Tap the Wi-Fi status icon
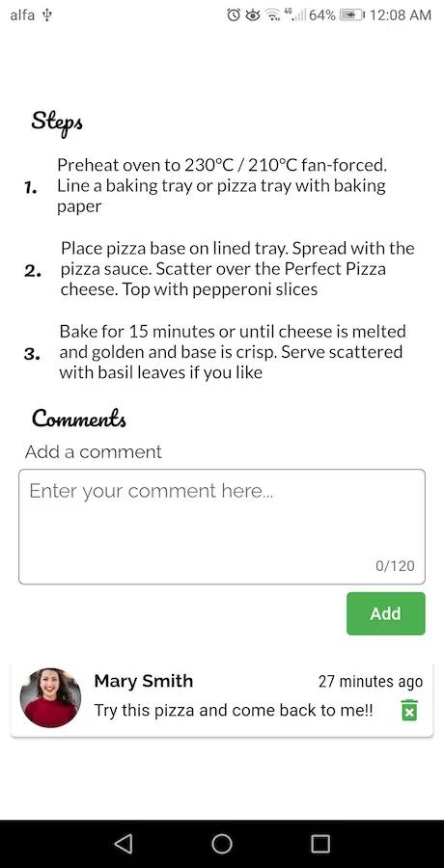This screenshot has width=444, height=868. click(x=272, y=14)
